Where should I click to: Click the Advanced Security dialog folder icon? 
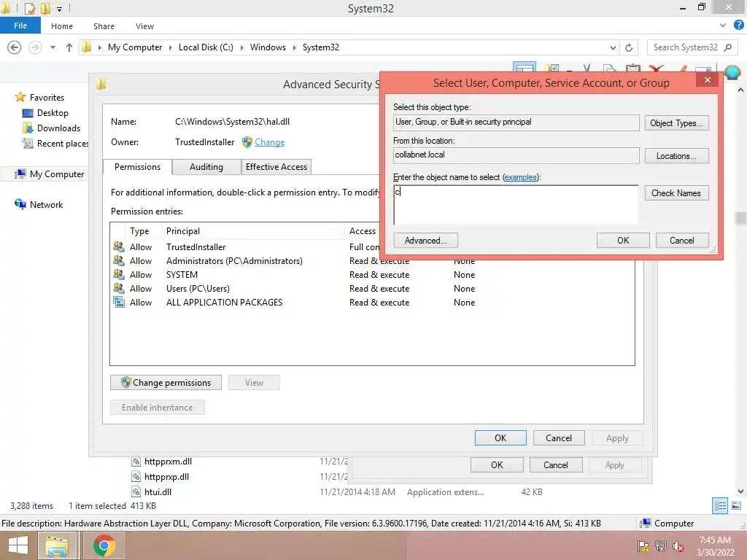pyautogui.click(x=101, y=85)
